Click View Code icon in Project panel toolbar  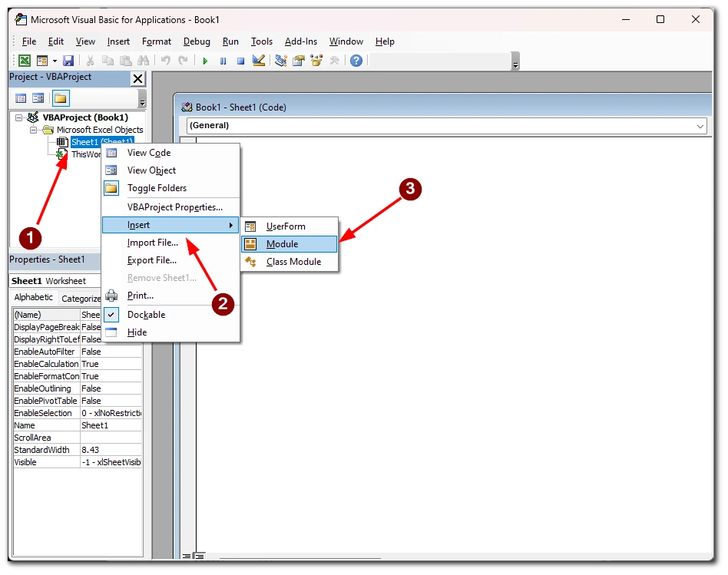pos(21,98)
